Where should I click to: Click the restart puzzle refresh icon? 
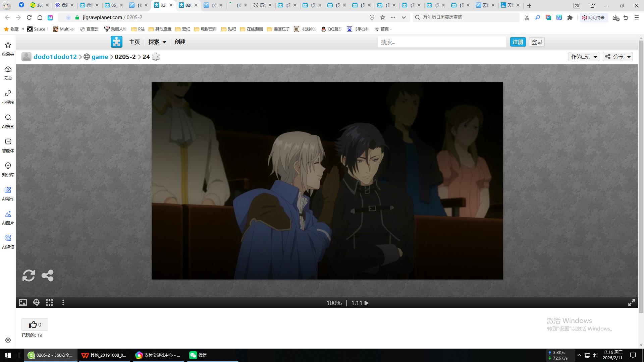29,276
